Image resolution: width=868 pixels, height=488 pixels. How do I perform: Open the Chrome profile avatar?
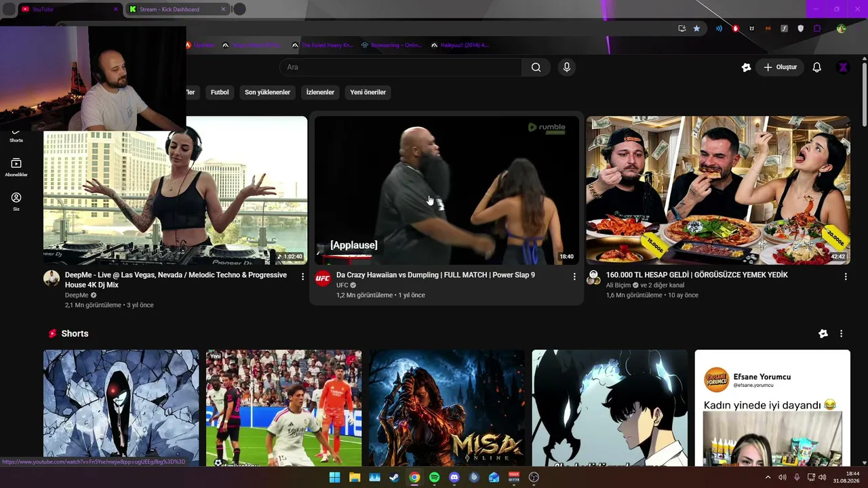842,28
